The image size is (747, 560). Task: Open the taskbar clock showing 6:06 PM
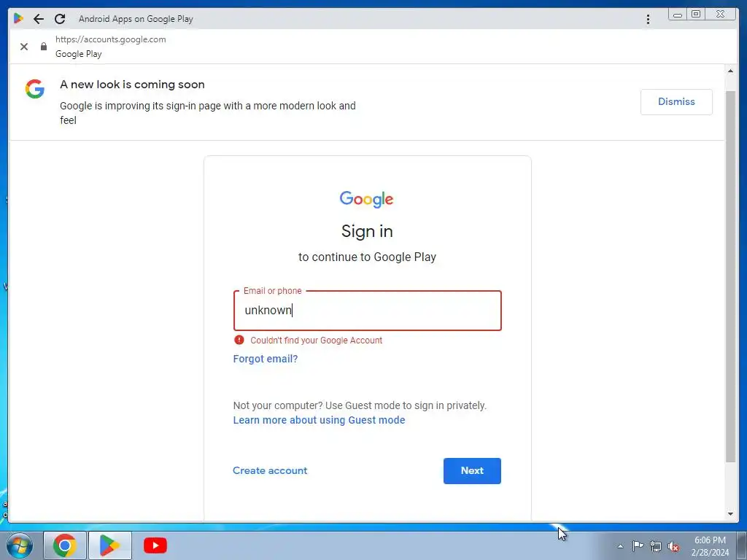[x=710, y=546]
